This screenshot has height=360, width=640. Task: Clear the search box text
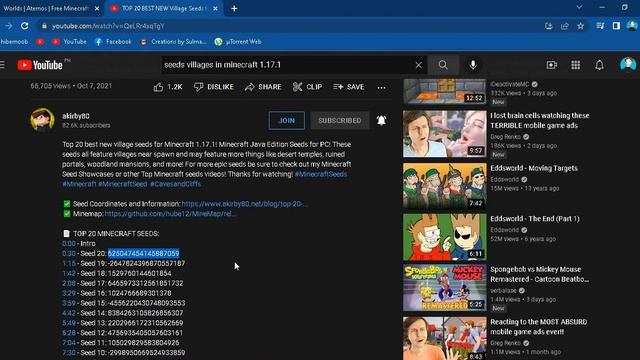[418, 65]
